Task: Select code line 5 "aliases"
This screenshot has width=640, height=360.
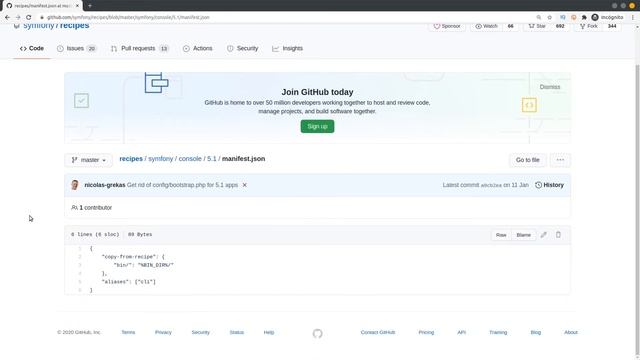Action: (x=129, y=282)
